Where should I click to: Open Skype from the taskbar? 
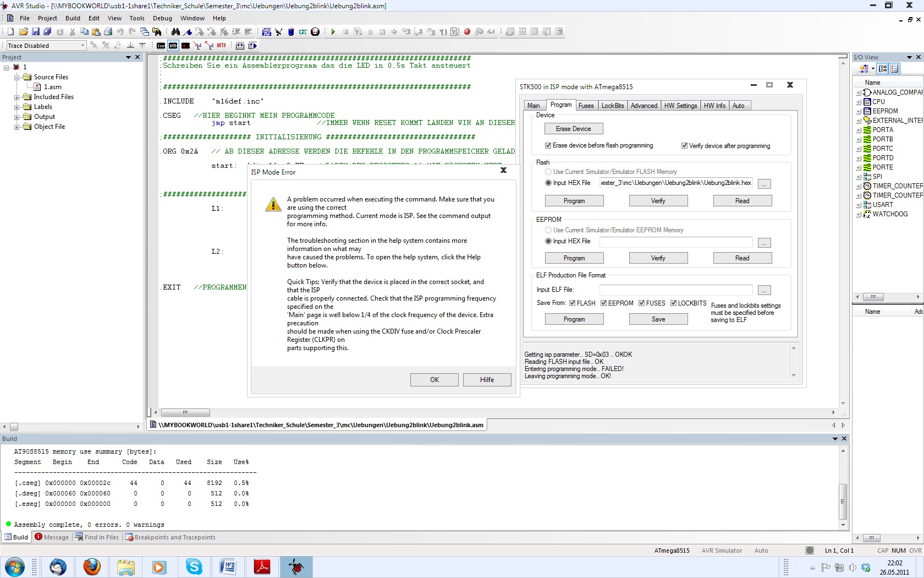coord(194,566)
